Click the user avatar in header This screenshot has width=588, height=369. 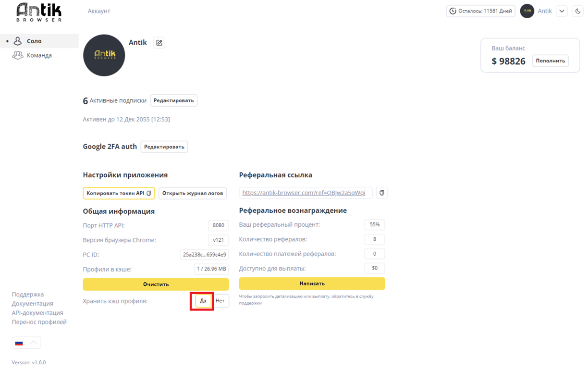527,11
